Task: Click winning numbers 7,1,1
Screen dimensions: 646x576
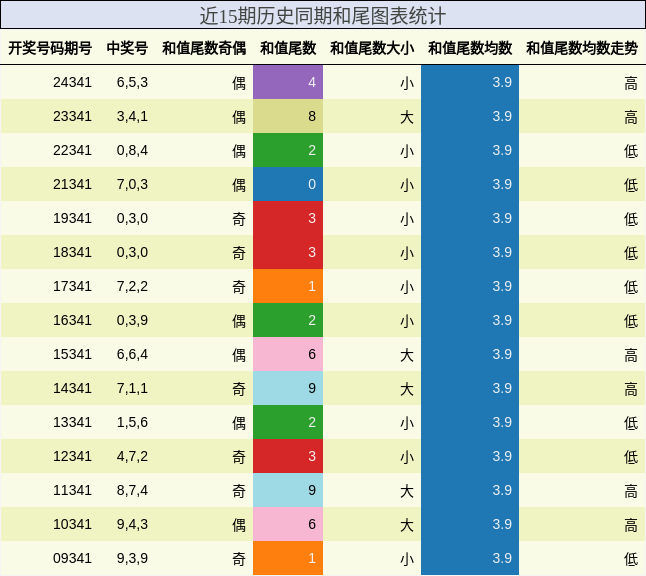Action: [132, 388]
